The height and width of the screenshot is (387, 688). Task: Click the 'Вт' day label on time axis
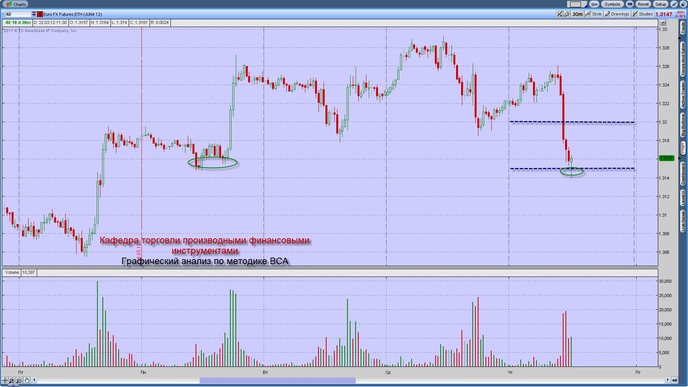(265, 372)
